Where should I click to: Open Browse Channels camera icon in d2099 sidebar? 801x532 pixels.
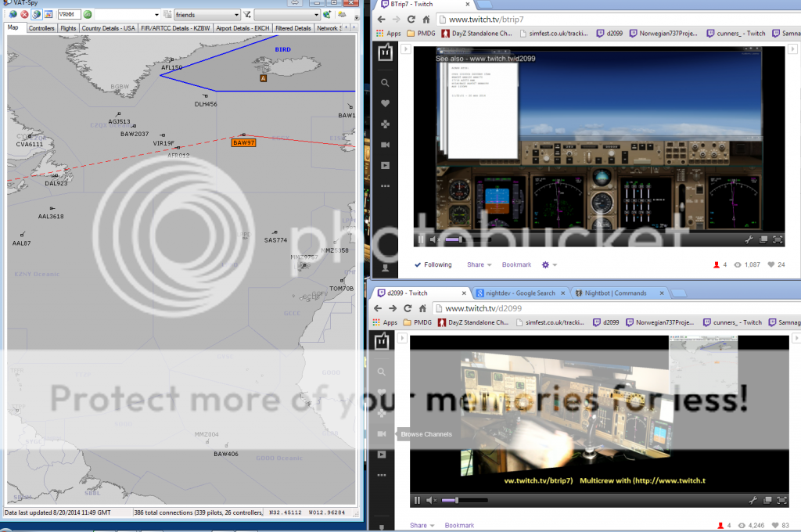pyautogui.click(x=383, y=433)
